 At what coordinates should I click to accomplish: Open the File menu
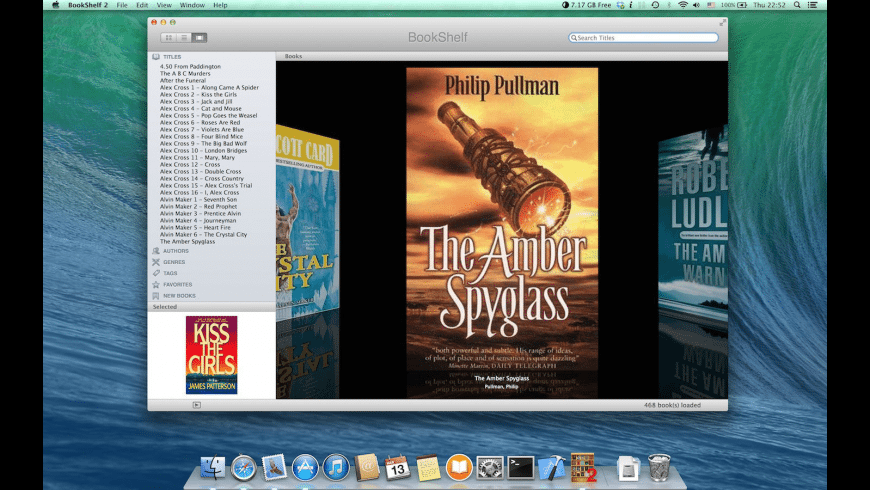point(122,5)
